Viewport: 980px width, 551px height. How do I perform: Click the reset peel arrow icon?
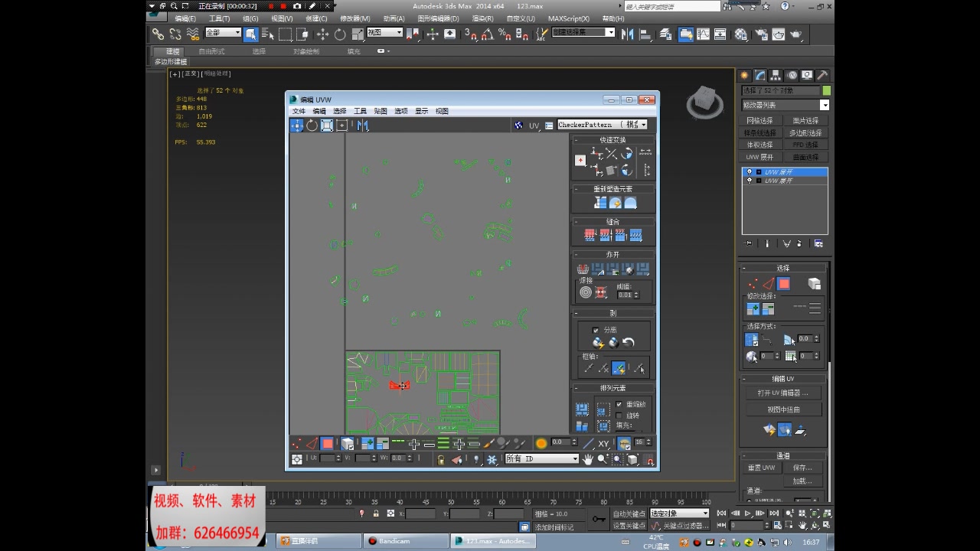(x=629, y=343)
